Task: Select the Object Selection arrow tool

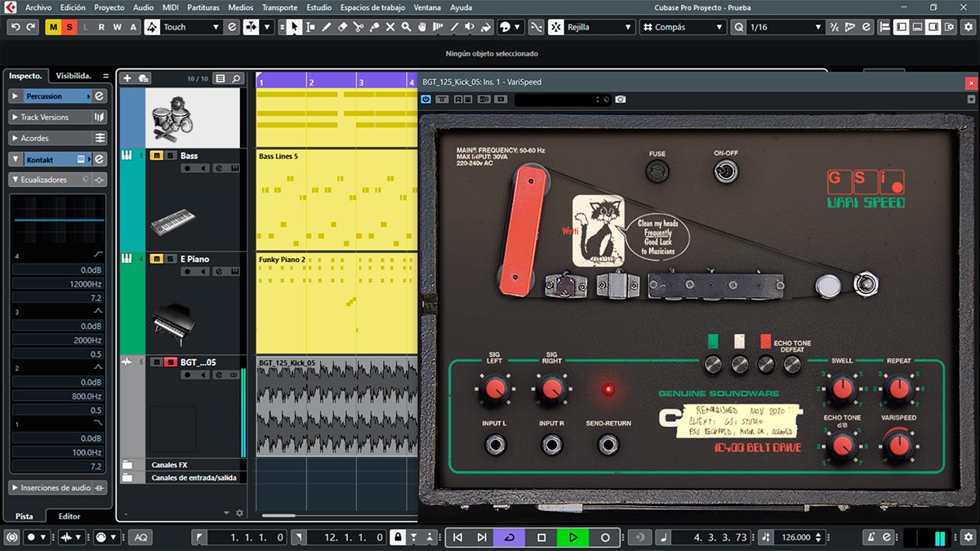Action: point(294,27)
